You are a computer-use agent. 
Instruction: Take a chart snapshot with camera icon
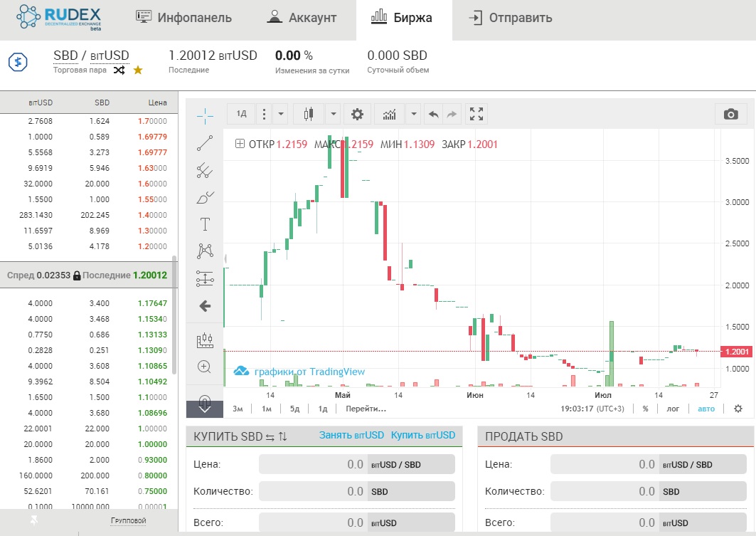pos(731,115)
